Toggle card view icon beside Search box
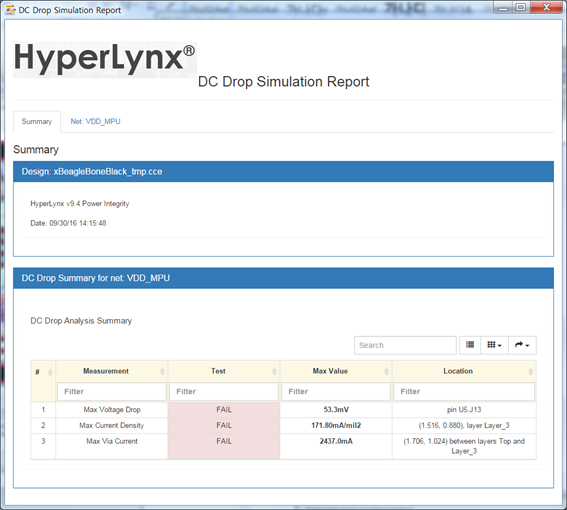This screenshot has width=567, height=510. pos(470,345)
